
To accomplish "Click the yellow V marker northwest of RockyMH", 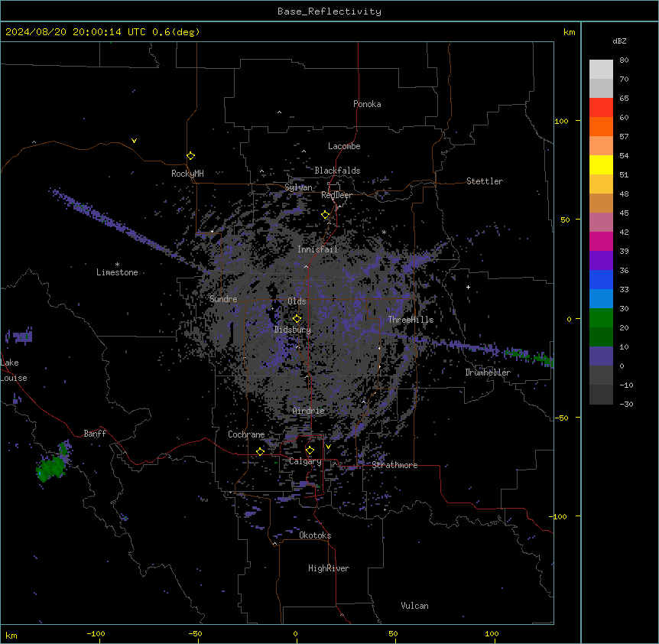I will 134,141.
